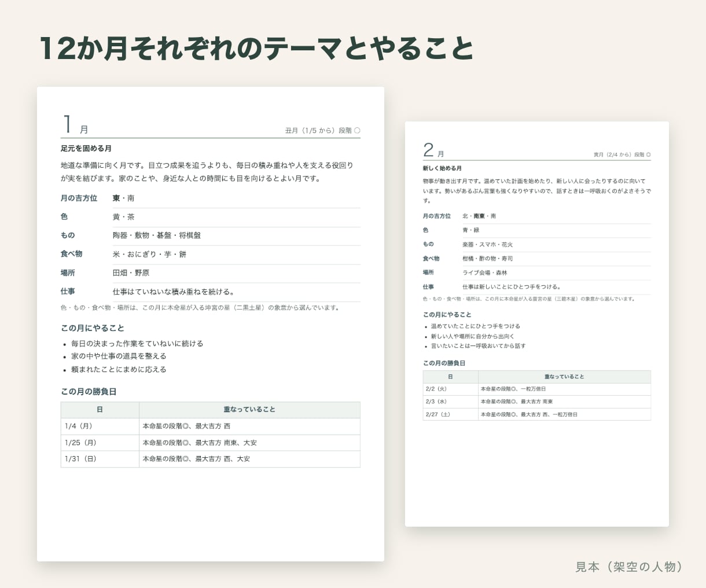Click the '1/4（月）' table cell
The height and width of the screenshot is (588, 706).
pyautogui.click(x=100, y=426)
